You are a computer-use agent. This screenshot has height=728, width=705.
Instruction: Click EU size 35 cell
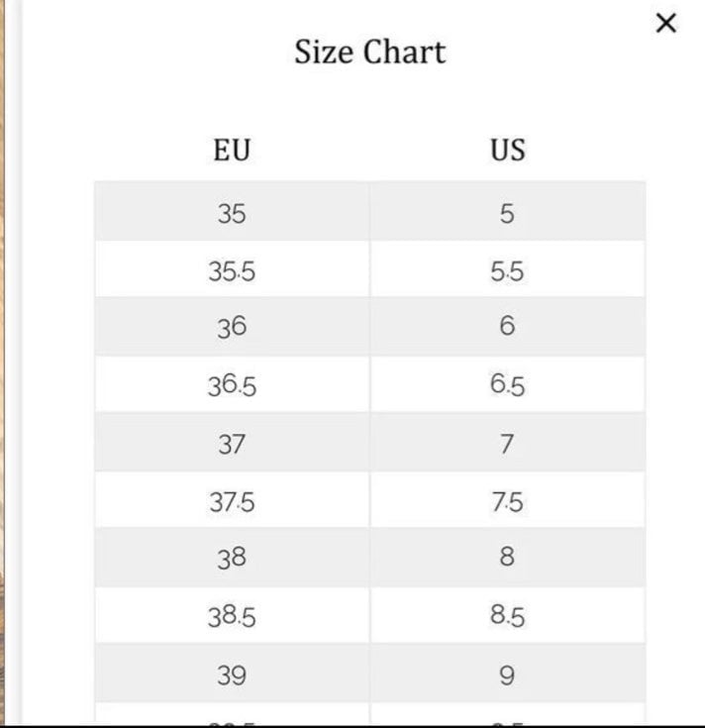coord(232,211)
